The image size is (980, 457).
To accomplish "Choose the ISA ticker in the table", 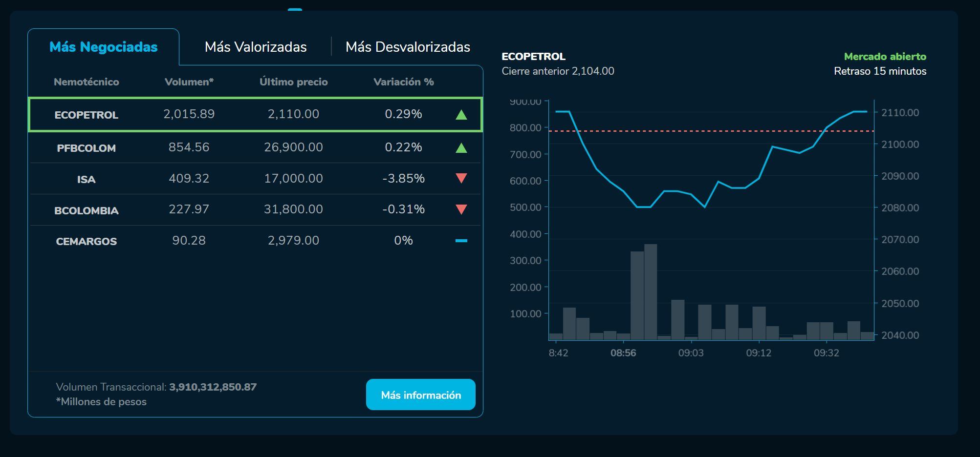I will tap(87, 179).
